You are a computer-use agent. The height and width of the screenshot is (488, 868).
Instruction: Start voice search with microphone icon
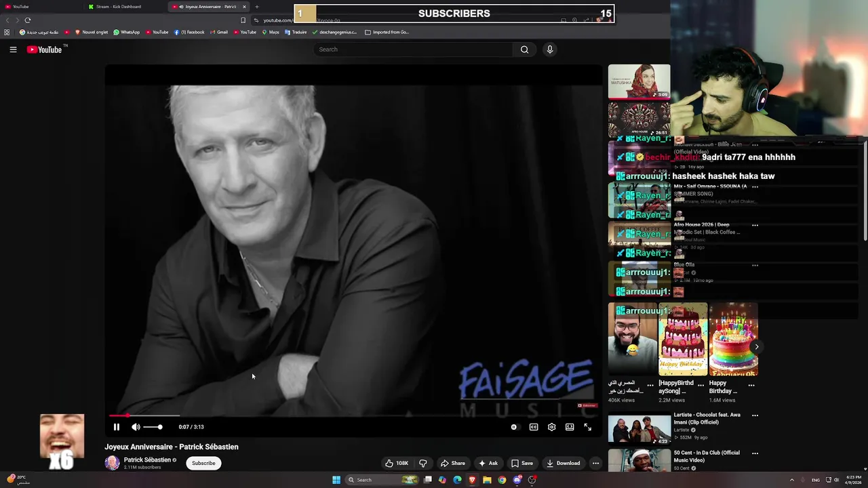click(550, 49)
